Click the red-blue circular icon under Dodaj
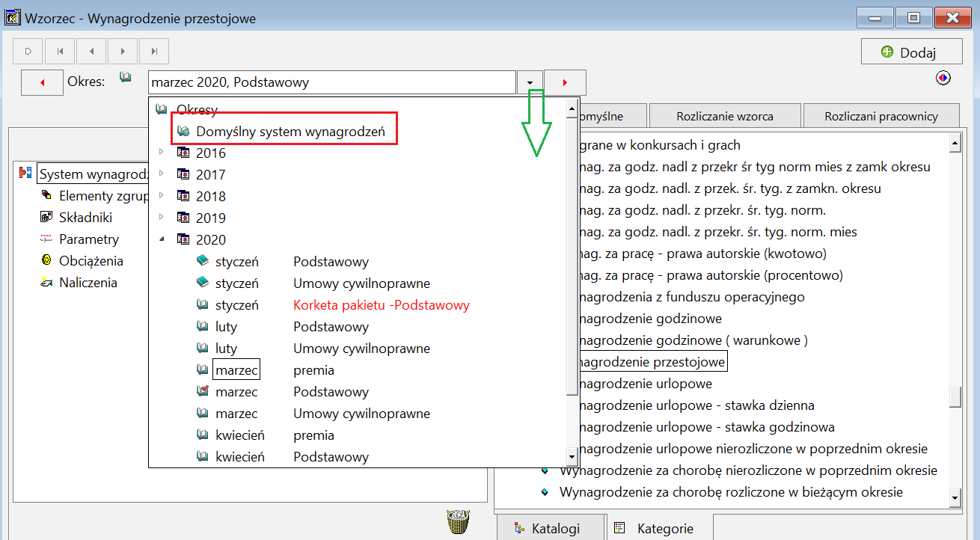This screenshot has width=980, height=540. pyautogui.click(x=943, y=77)
